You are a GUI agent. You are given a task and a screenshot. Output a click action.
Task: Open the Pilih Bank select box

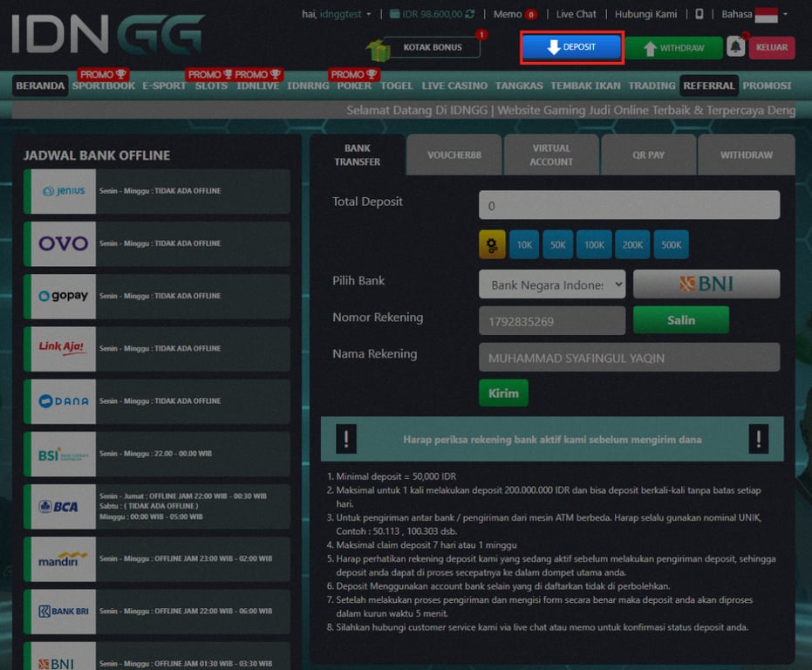pyautogui.click(x=552, y=284)
